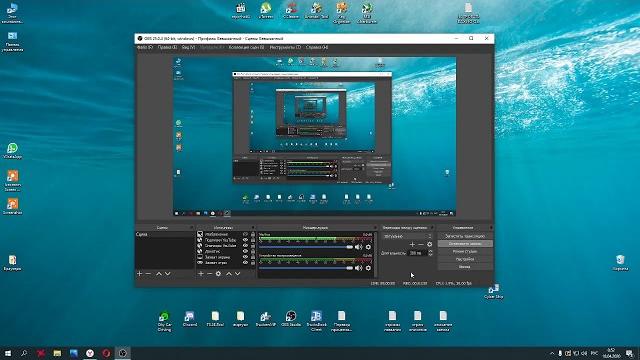Open OBS Studio icon in Windows taskbar
Image resolution: width=640 pixels, height=360 pixels.
122,353
